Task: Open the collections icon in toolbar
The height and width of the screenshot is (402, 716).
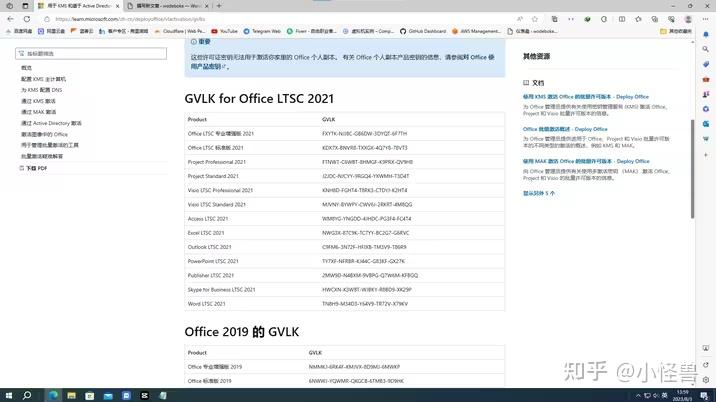Action: (x=655, y=19)
